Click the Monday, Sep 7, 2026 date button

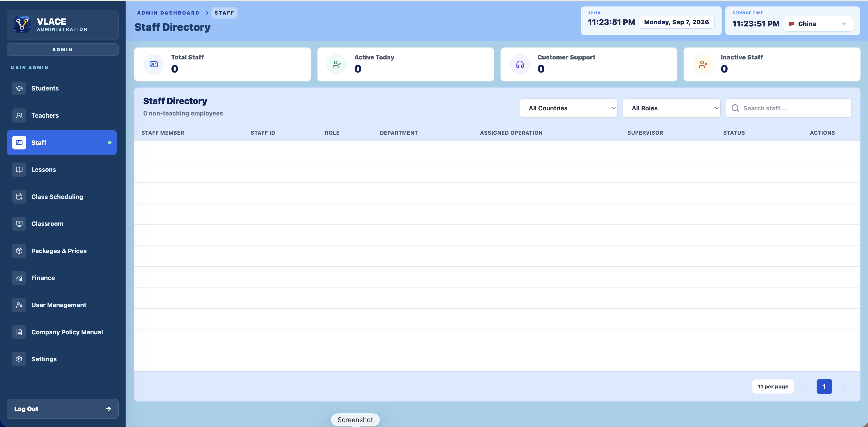676,22
